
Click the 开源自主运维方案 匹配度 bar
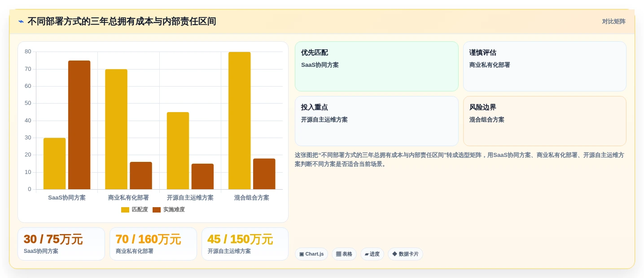click(x=178, y=151)
